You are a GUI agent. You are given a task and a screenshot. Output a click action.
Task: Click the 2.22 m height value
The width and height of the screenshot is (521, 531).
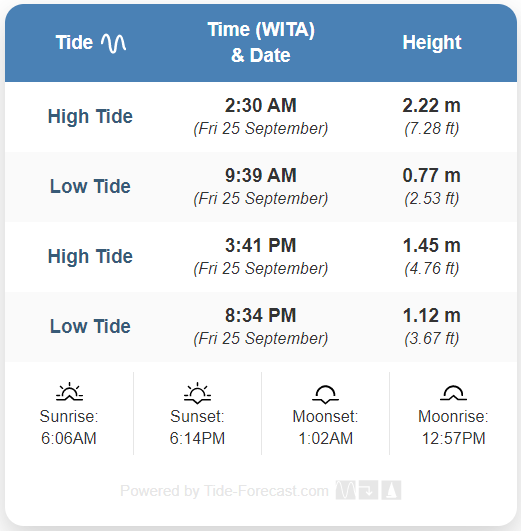(x=432, y=105)
